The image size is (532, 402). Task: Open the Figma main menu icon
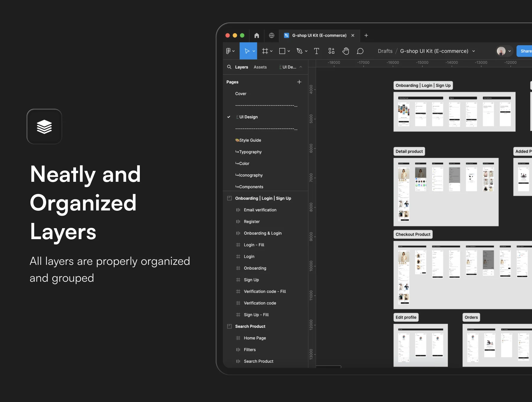click(x=228, y=51)
